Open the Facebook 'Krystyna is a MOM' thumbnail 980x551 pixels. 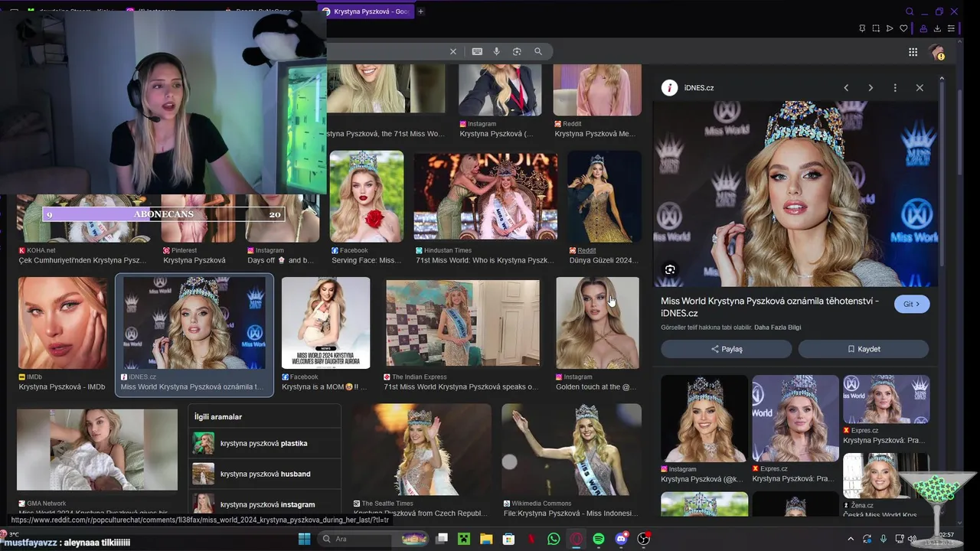click(x=325, y=323)
